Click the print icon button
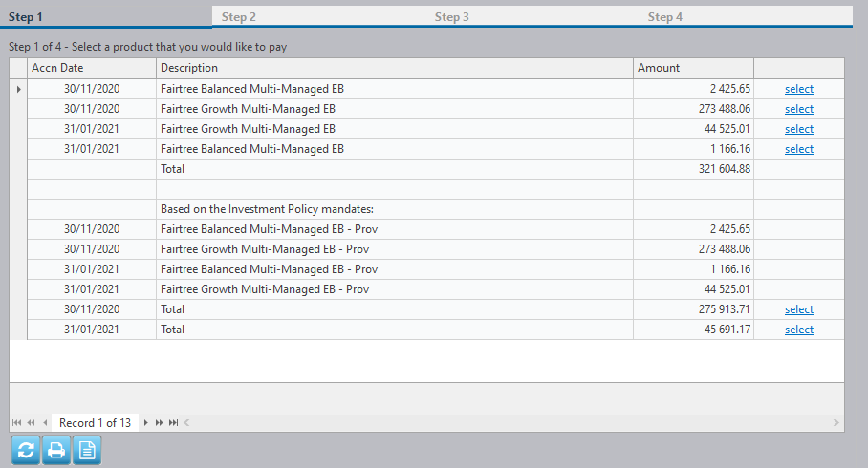This screenshot has width=868, height=468. coord(55,450)
